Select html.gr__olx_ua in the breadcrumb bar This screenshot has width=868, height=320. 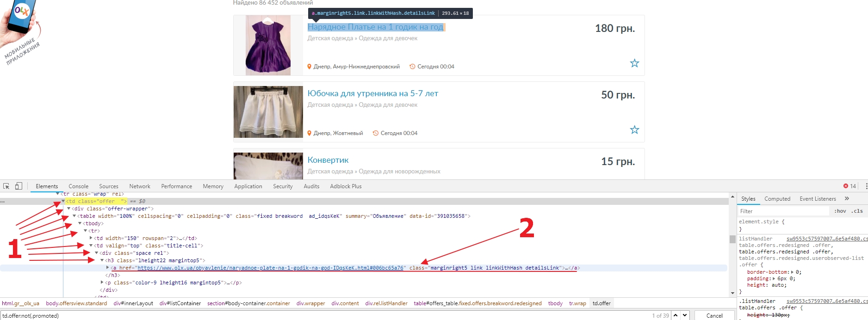click(20, 303)
